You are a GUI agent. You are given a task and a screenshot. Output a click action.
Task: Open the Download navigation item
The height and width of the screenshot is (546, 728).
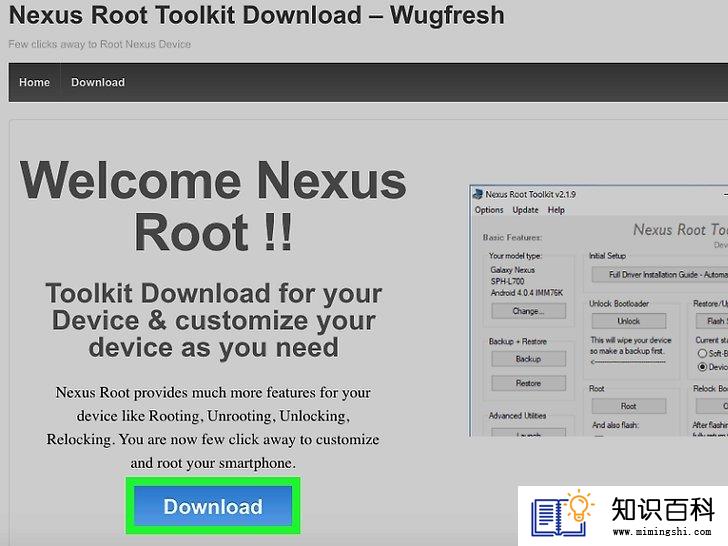tap(98, 82)
